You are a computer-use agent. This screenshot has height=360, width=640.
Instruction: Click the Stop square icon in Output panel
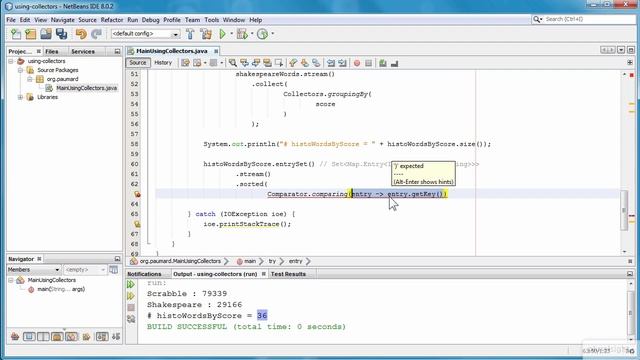[131, 307]
